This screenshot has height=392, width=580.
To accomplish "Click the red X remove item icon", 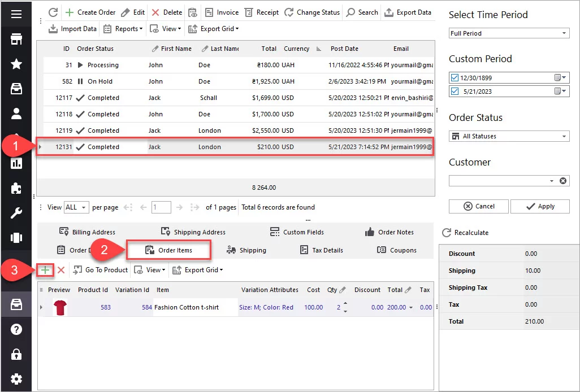I will pos(61,270).
